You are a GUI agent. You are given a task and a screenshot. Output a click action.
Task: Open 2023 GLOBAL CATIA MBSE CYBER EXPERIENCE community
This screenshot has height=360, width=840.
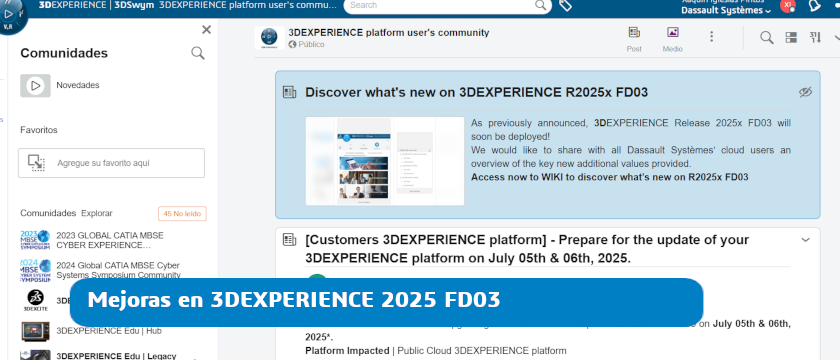click(x=110, y=240)
